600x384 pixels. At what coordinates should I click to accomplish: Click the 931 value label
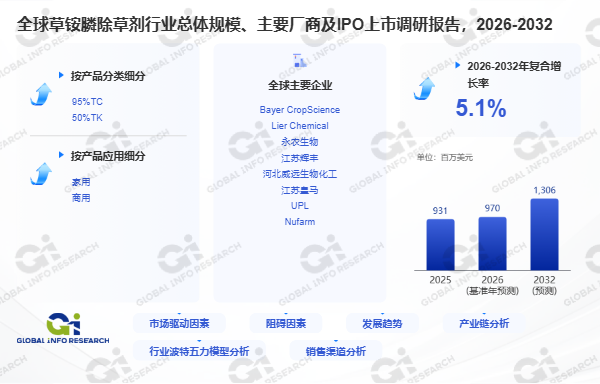440,211
